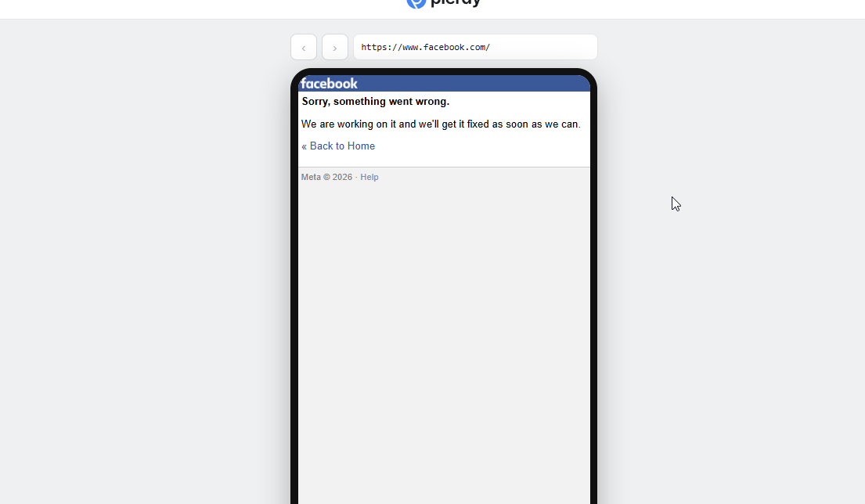Screen dimensions: 865x504
Task: Open the Plerdy logo at top
Action: click(x=444, y=3)
